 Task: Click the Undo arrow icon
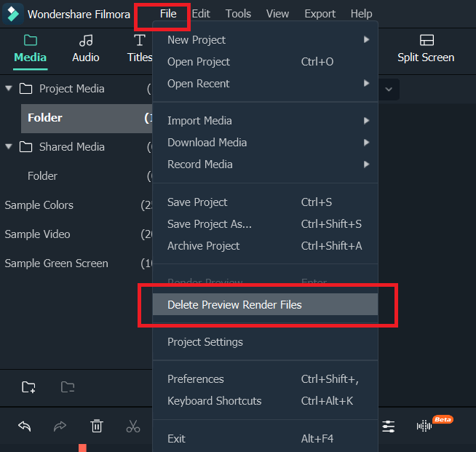click(25, 427)
